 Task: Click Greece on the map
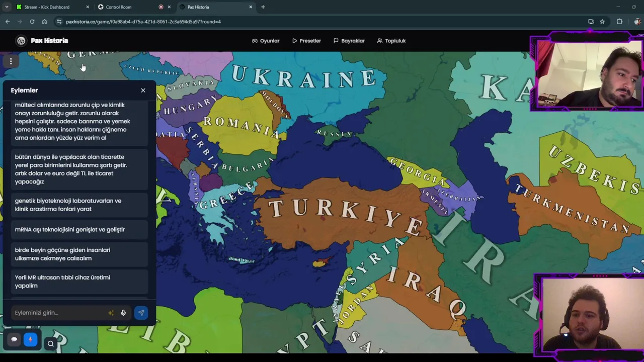pyautogui.click(x=226, y=197)
